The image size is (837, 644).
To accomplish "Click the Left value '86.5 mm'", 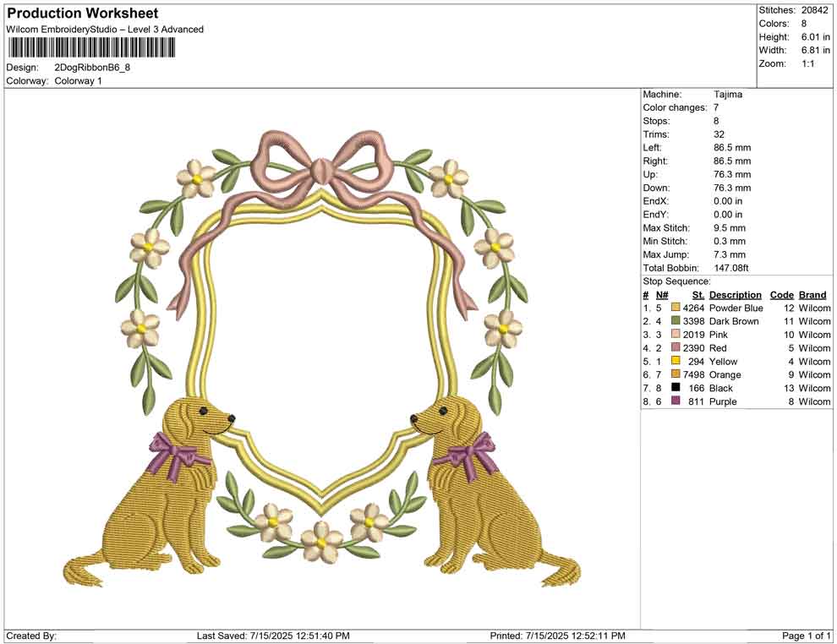I will coord(732,148).
